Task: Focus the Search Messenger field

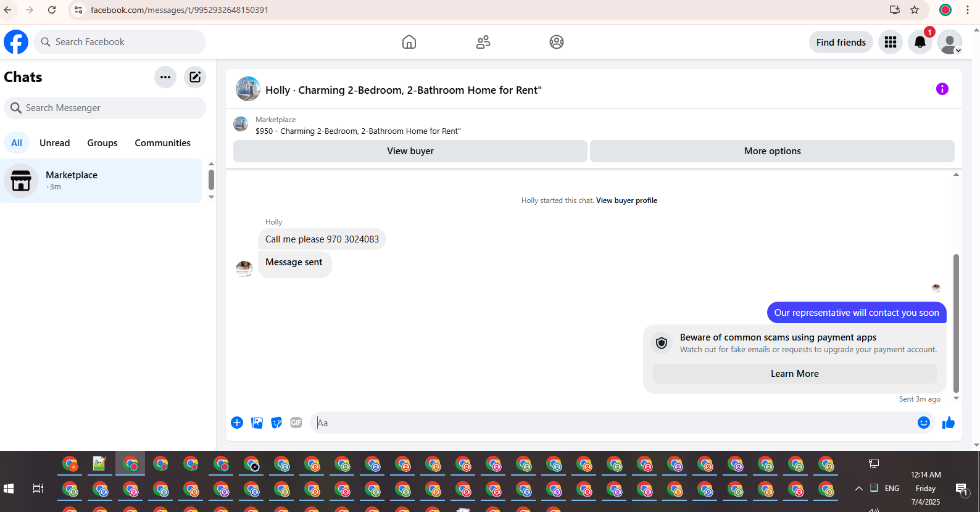Action: point(105,108)
